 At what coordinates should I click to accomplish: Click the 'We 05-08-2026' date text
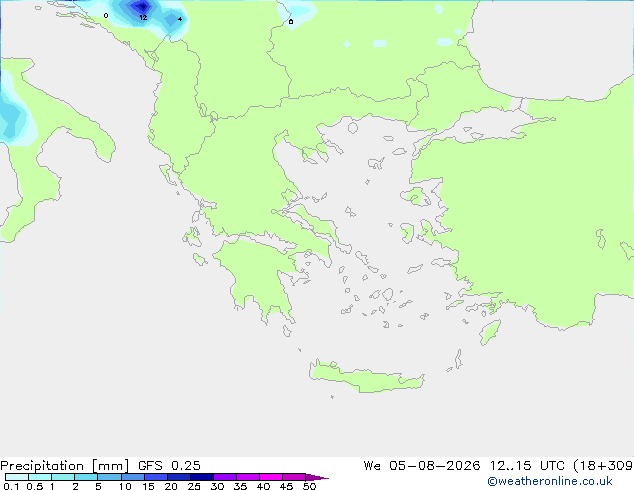click(422, 466)
